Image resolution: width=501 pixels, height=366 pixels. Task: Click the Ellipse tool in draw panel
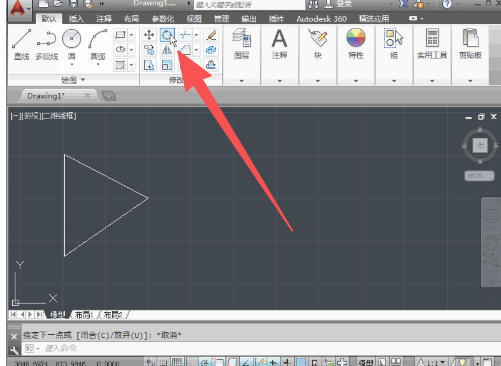(x=120, y=50)
